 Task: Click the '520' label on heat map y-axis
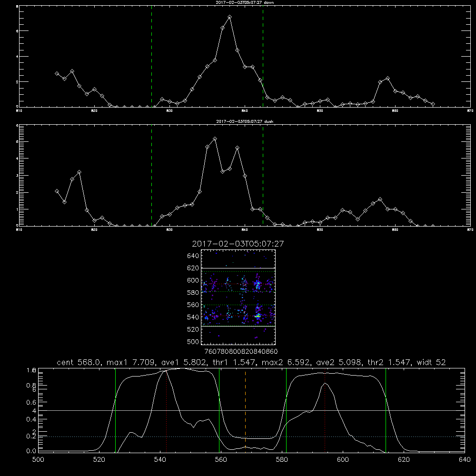coord(193,329)
